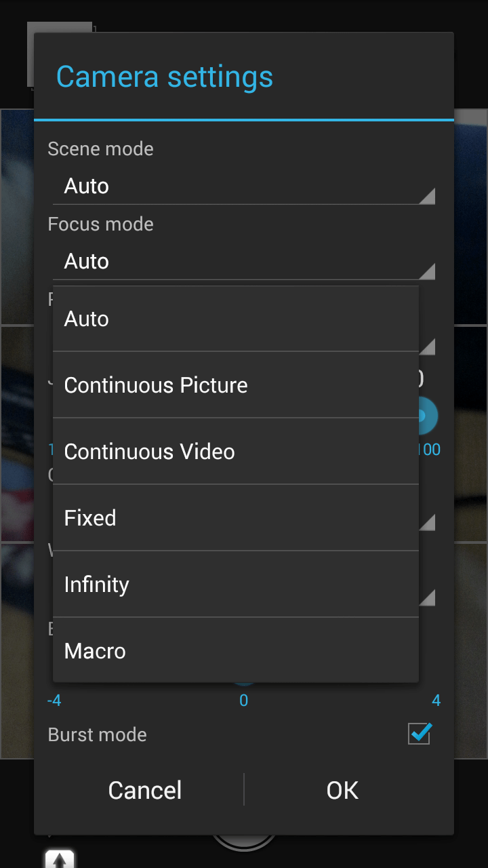Click the dropdown arrow right of the Infinity option
Image resolution: width=488 pixels, height=868 pixels.
(427, 597)
